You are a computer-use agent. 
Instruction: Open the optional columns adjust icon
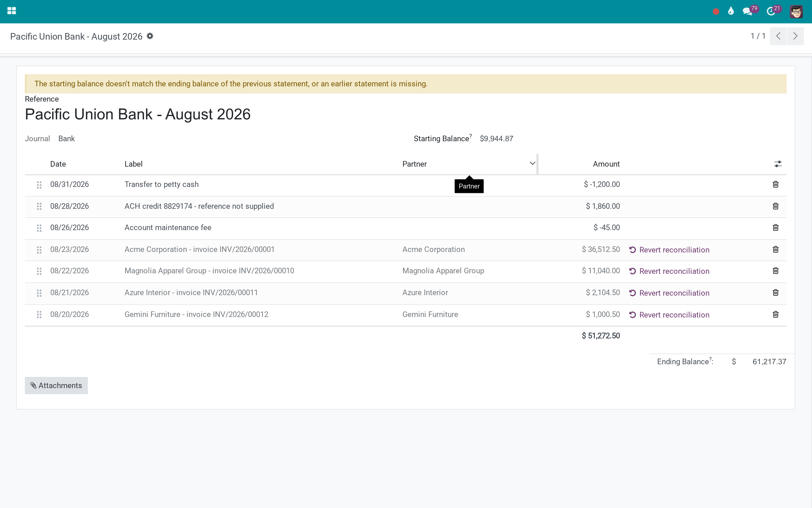(778, 164)
